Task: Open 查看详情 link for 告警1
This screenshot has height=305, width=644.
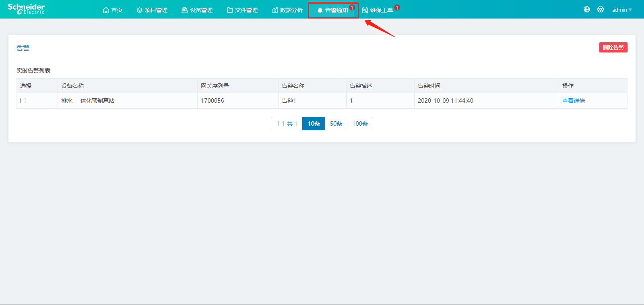Action: tap(574, 101)
